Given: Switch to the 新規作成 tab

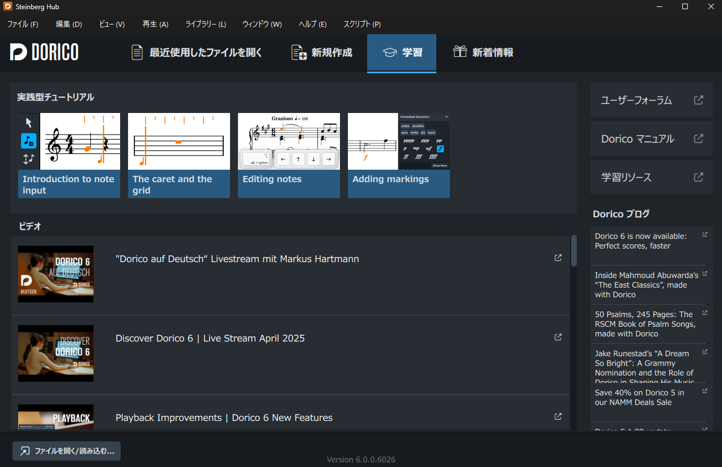Looking at the screenshot, I should (x=322, y=53).
